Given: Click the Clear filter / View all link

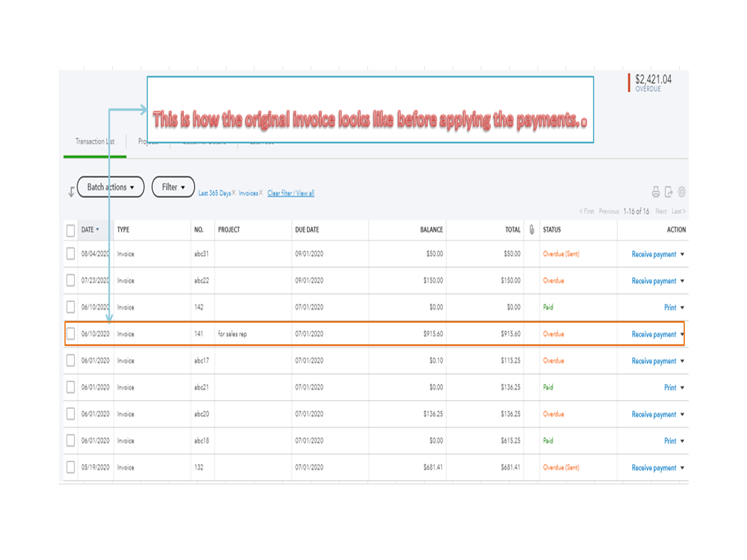Looking at the screenshot, I should point(291,193).
